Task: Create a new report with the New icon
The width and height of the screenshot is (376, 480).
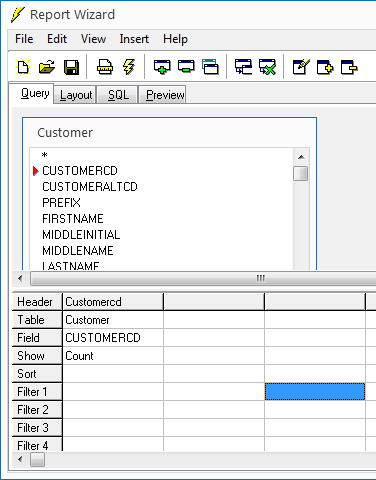Action: tap(23, 67)
